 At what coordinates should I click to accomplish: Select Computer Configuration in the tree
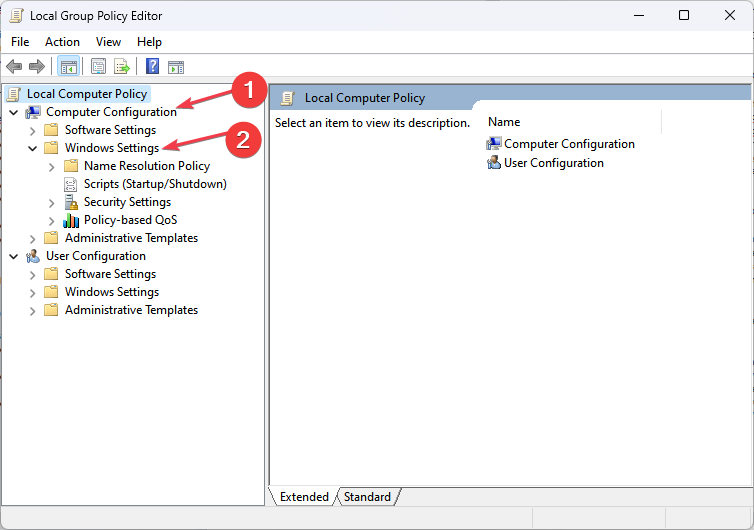coord(111,112)
